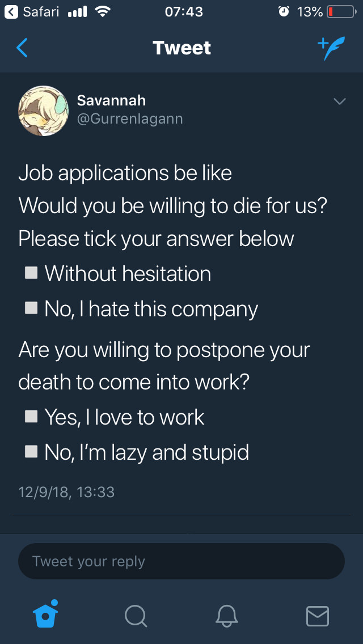Tap the tweet timestamp 12/9/18, 13:33

66,492
